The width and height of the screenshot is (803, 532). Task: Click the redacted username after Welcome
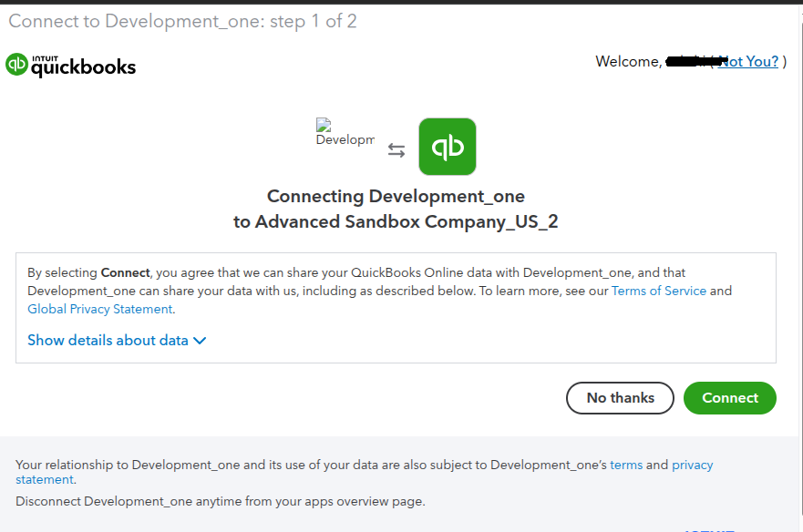[x=686, y=62]
